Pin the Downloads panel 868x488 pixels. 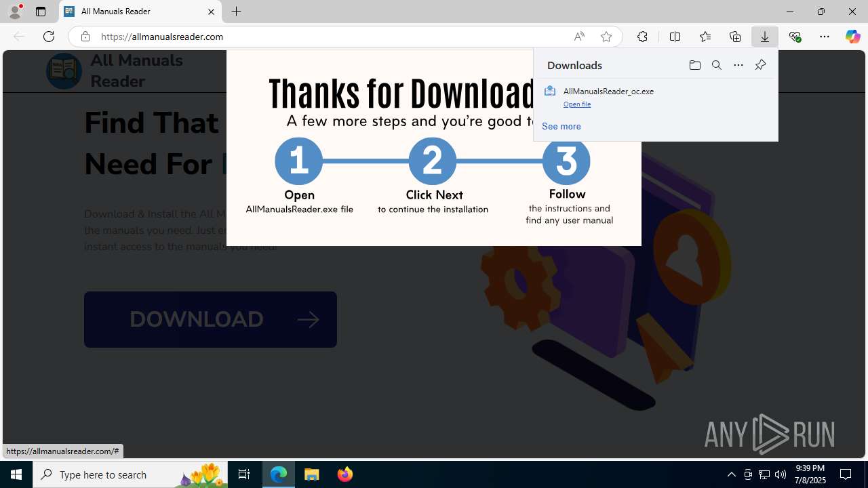(760, 65)
